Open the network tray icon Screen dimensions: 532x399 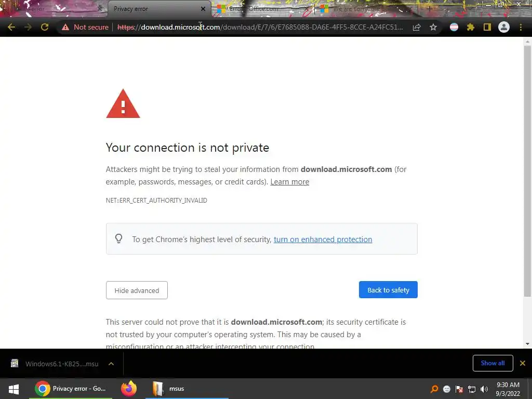click(472, 389)
